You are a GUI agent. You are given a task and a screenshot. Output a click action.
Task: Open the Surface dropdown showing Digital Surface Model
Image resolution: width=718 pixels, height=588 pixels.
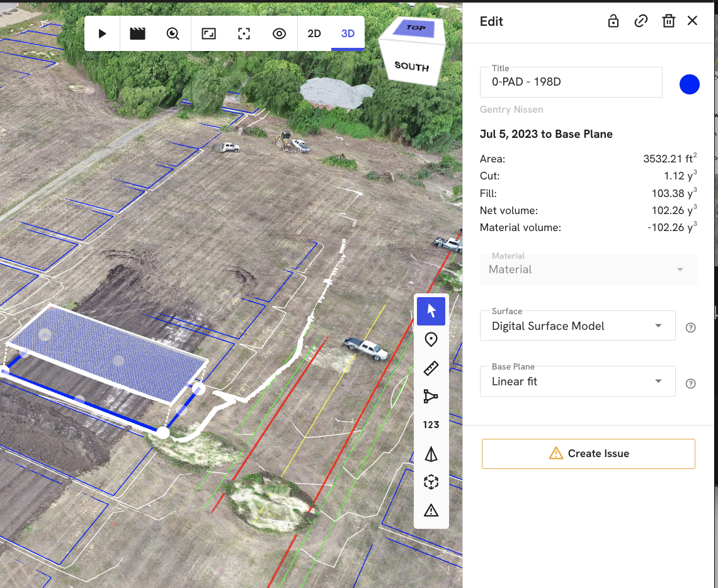pos(578,325)
